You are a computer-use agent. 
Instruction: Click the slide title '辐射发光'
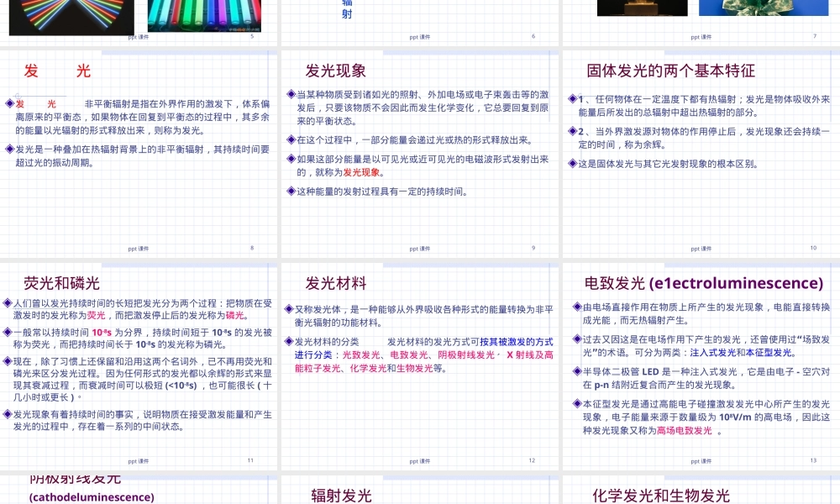[341, 496]
